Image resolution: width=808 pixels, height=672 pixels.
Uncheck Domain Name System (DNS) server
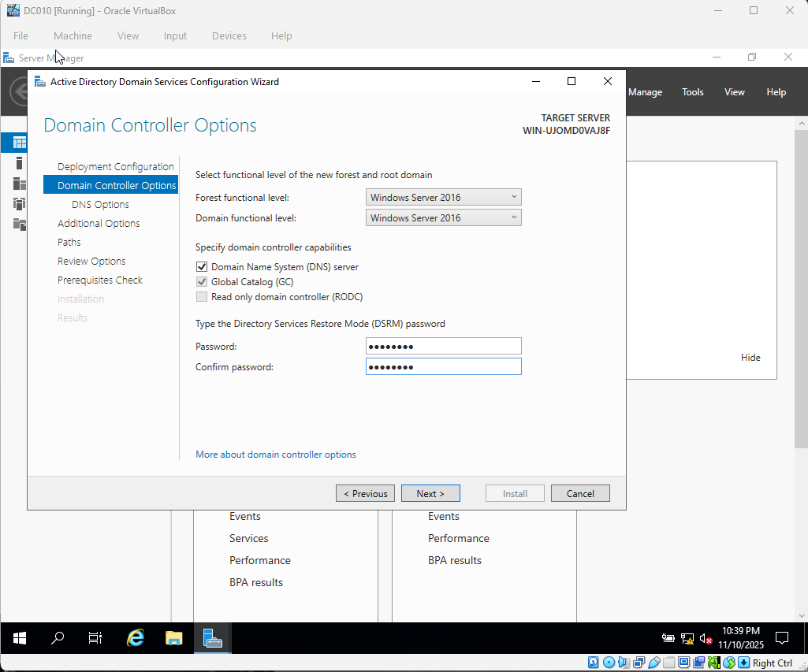[202, 266]
